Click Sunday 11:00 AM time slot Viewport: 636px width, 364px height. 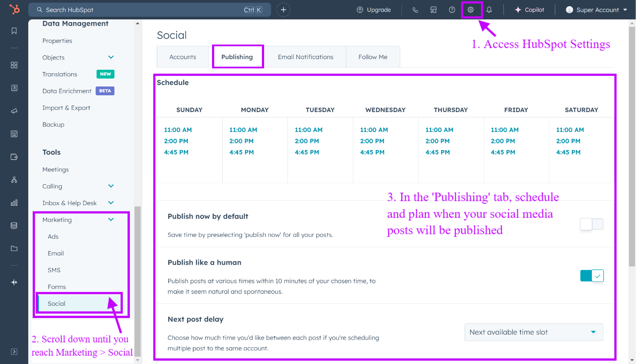coord(178,130)
